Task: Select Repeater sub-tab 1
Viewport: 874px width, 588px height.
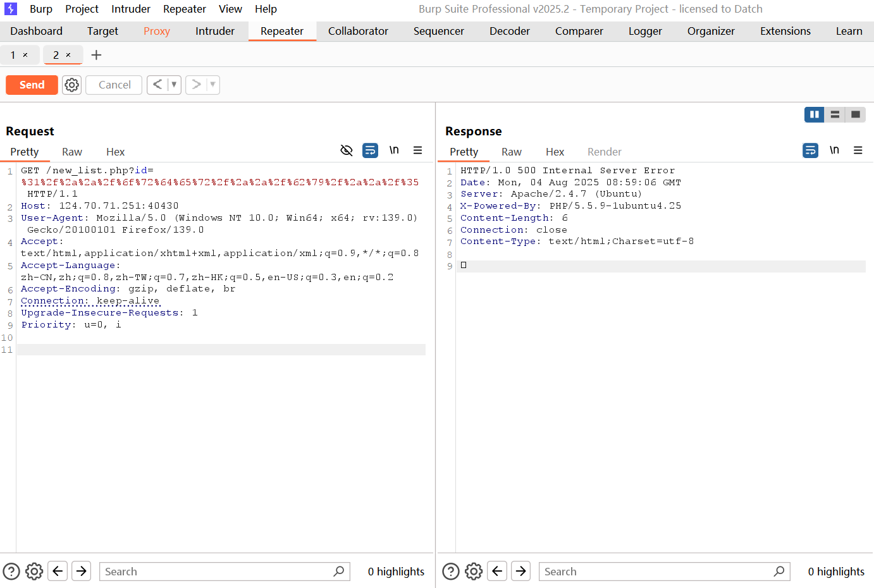Action: coord(13,55)
